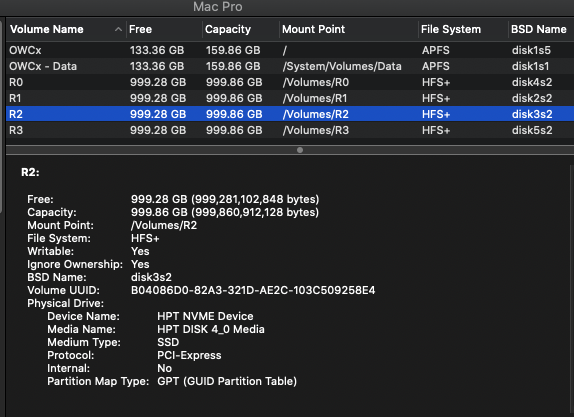The height and width of the screenshot is (417, 574).
Task: Select the OWCx volume row
Action: 290,50
